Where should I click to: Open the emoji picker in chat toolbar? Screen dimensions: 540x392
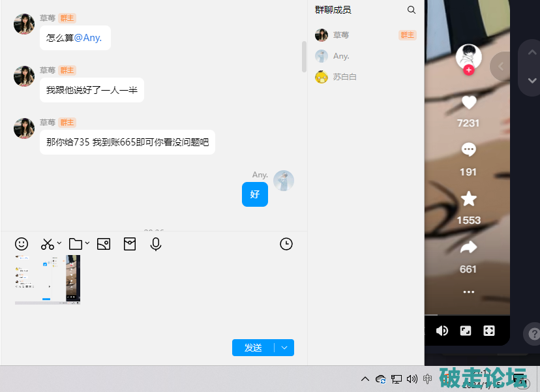click(x=22, y=244)
